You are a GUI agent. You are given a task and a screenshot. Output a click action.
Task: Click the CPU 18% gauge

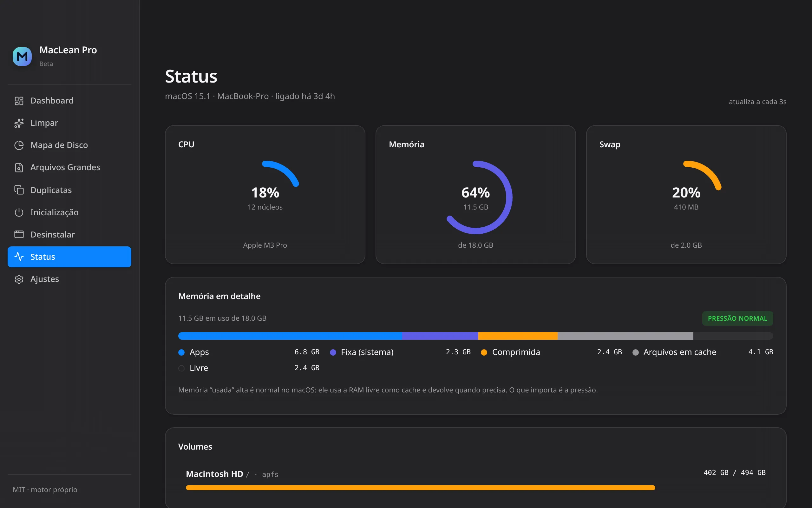coord(265,197)
